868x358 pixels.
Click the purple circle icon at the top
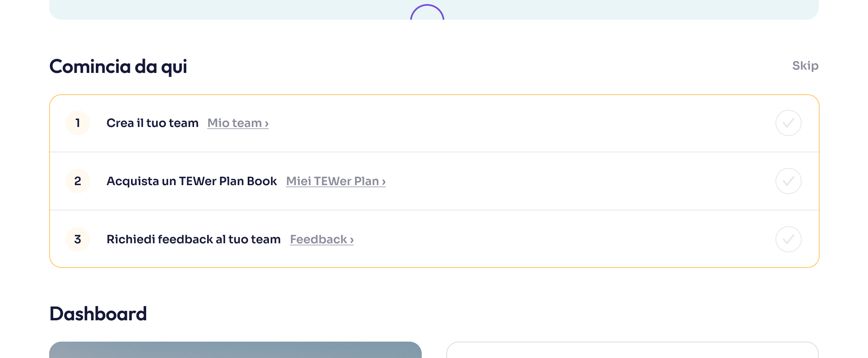[x=427, y=12]
